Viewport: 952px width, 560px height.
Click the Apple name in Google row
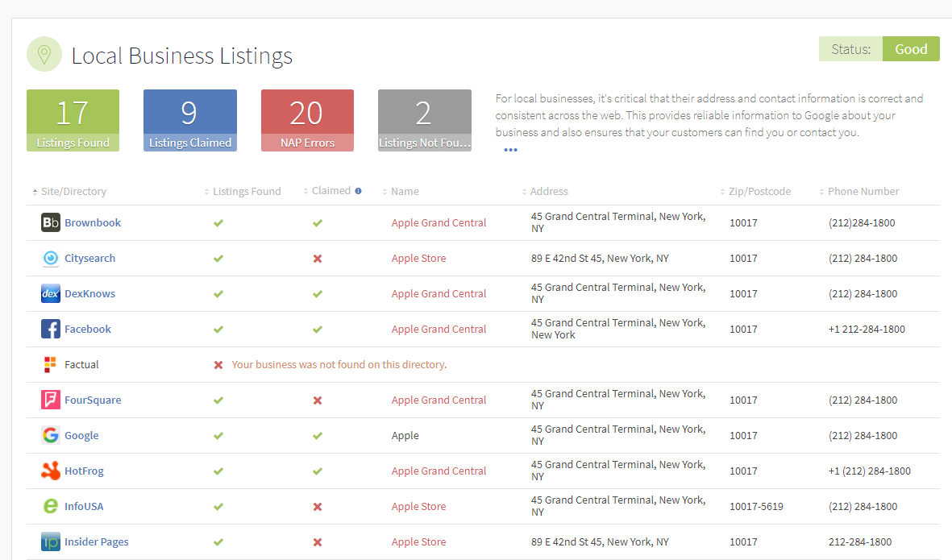[405, 436]
